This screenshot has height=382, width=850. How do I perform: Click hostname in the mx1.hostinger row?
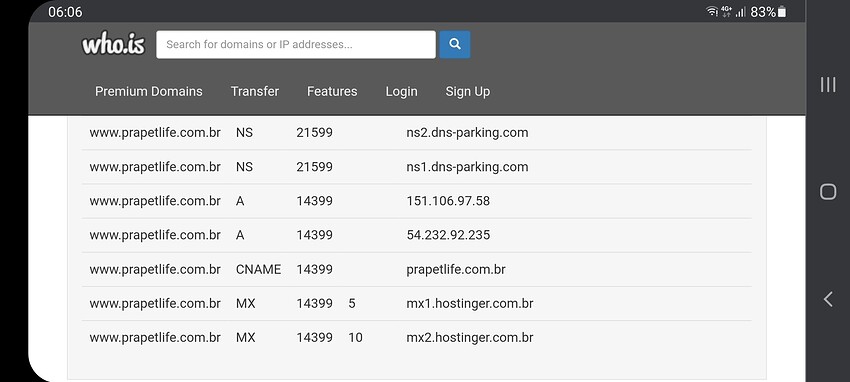[155, 303]
